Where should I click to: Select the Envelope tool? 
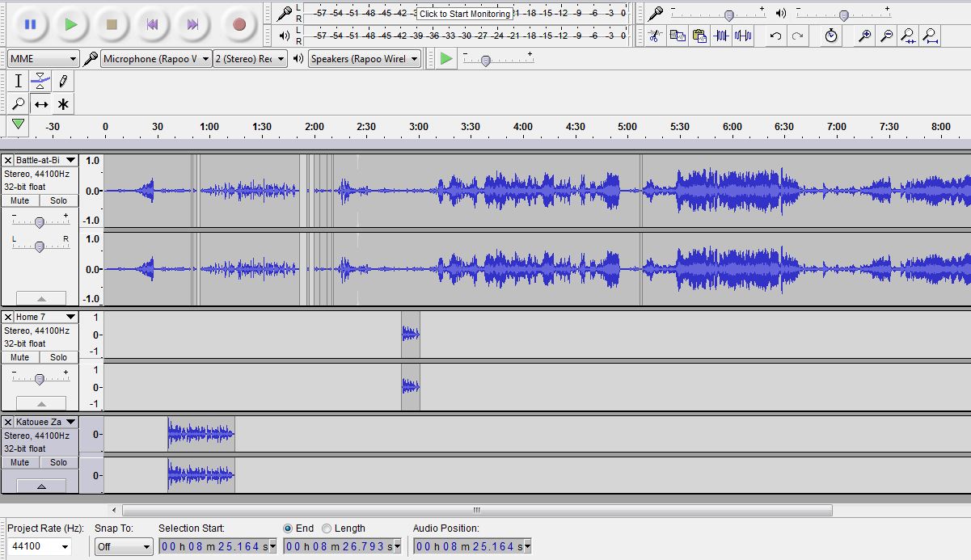pos(39,80)
